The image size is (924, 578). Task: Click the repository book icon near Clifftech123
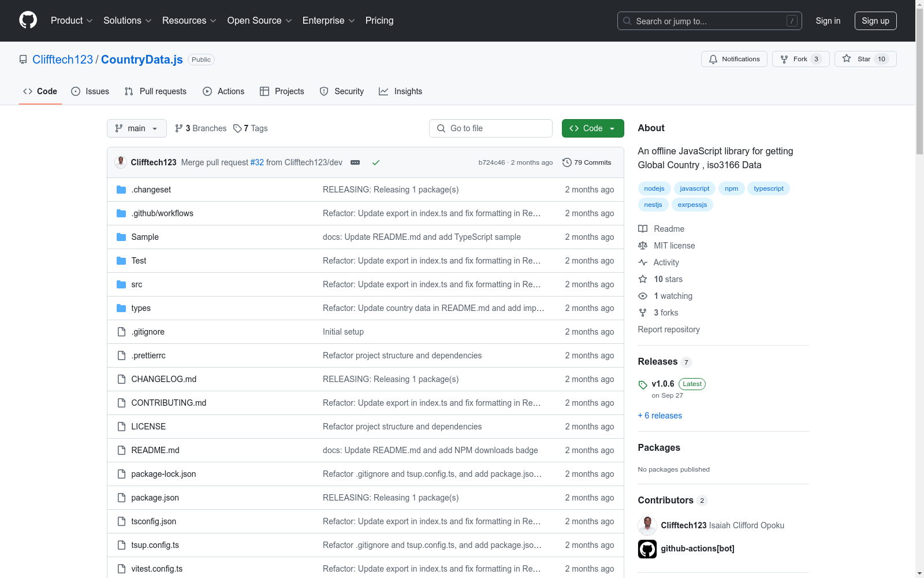(23, 60)
